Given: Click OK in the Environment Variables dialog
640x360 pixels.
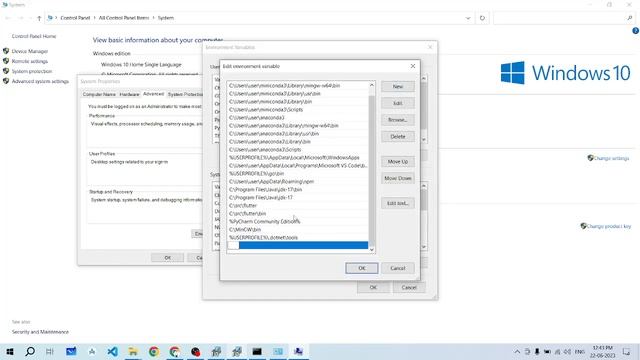Looking at the screenshot, I should (373, 287).
